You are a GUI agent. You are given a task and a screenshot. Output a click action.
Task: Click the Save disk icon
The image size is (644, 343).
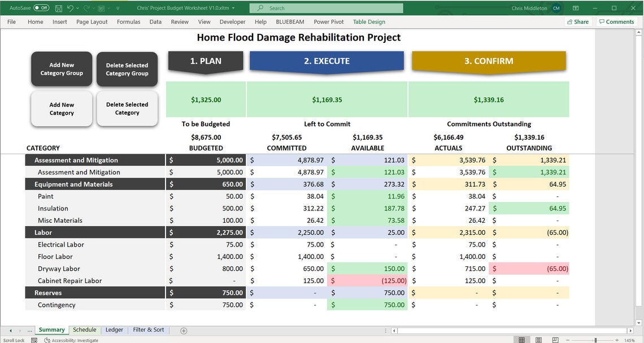pos(58,8)
